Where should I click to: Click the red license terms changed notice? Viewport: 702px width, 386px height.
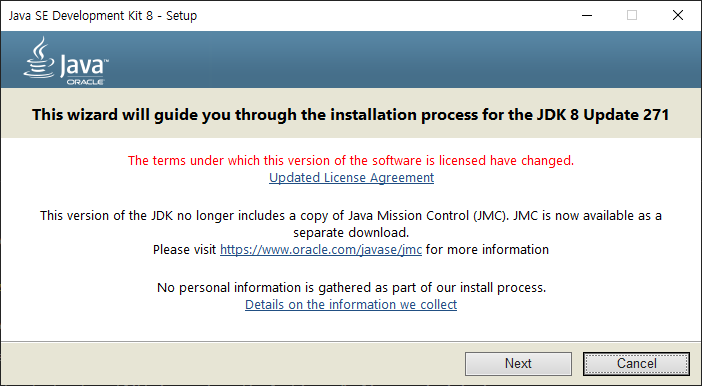click(x=351, y=160)
